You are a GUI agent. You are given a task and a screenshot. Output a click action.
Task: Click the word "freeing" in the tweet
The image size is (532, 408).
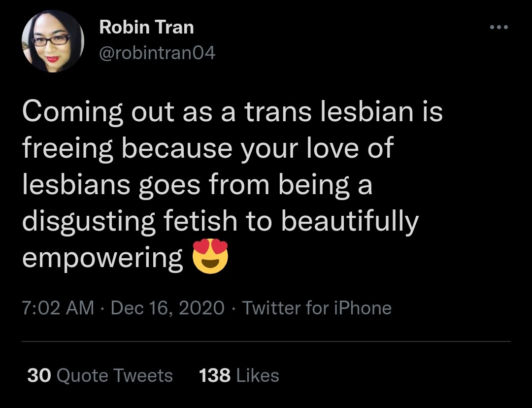tap(68, 149)
